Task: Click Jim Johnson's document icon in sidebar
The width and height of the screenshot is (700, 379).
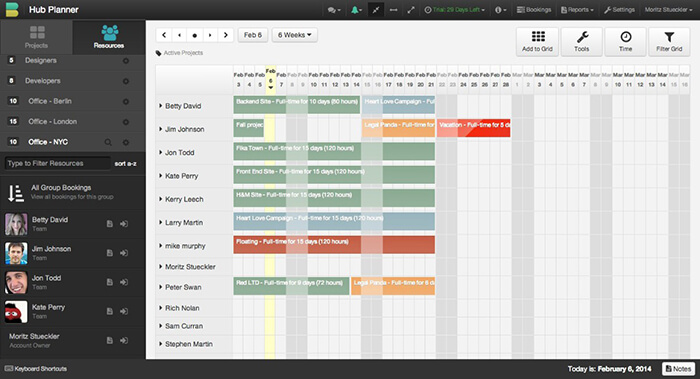Action: click(109, 253)
